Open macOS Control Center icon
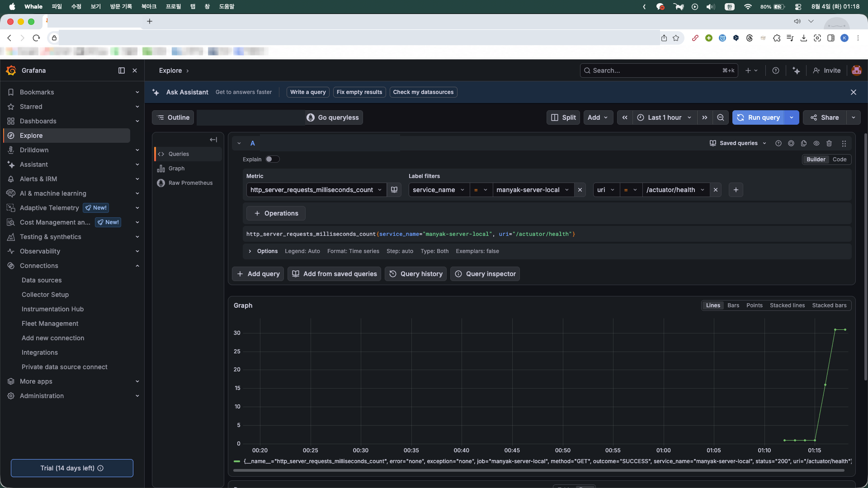Screen dimensions: 868x488 pos(798,7)
